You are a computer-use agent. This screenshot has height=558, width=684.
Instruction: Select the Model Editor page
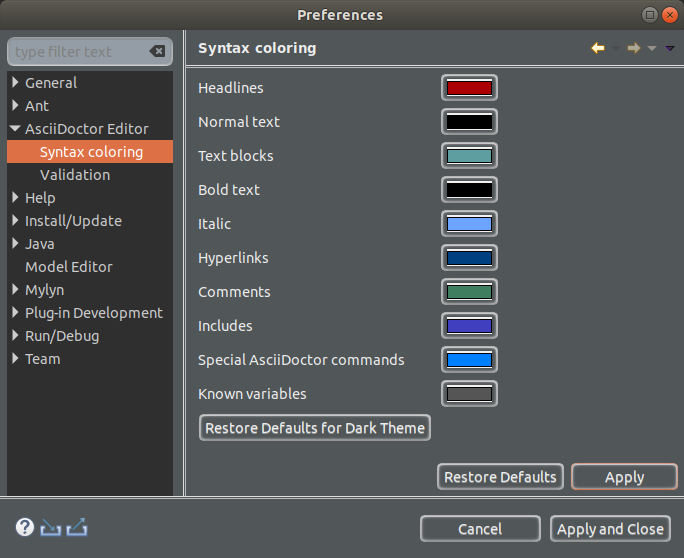click(x=69, y=267)
